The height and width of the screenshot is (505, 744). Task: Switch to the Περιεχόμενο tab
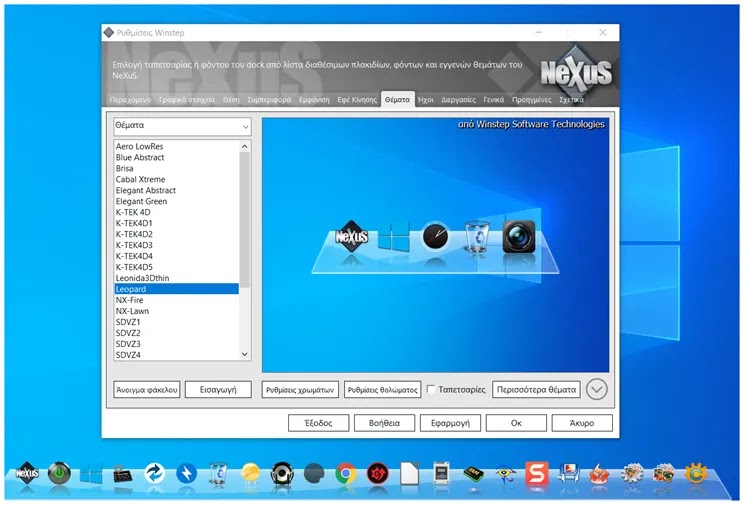pos(130,100)
